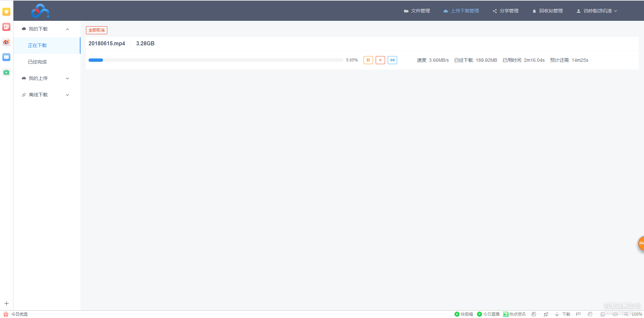Viewport: 644px width, 318px height.
Task: Click the orange 86 floating ball
Action: [x=641, y=243]
